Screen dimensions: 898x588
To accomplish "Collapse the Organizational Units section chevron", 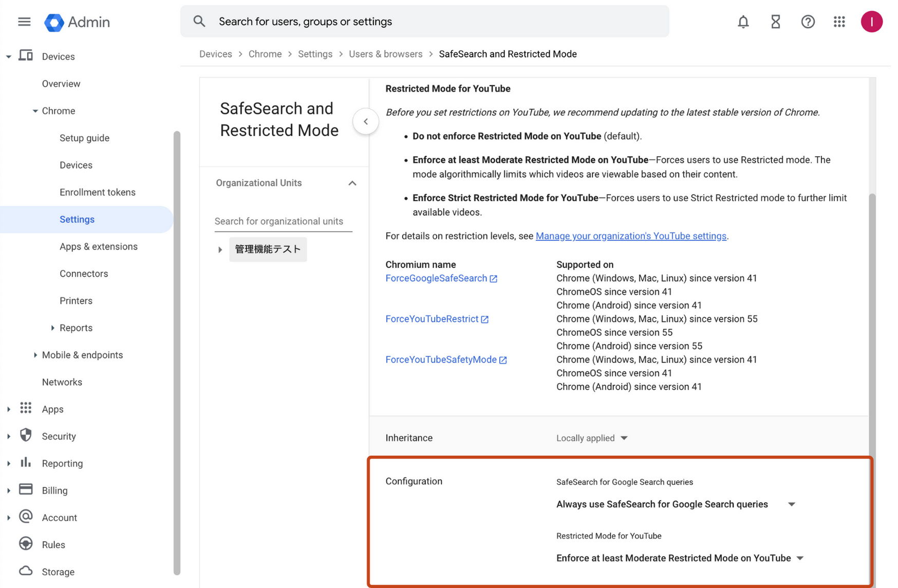I will click(x=352, y=183).
